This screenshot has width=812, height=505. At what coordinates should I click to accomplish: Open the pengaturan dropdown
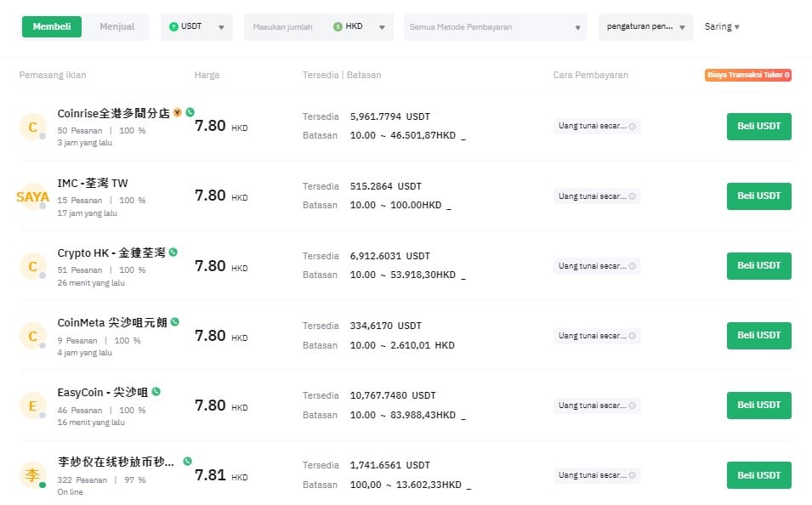point(645,26)
